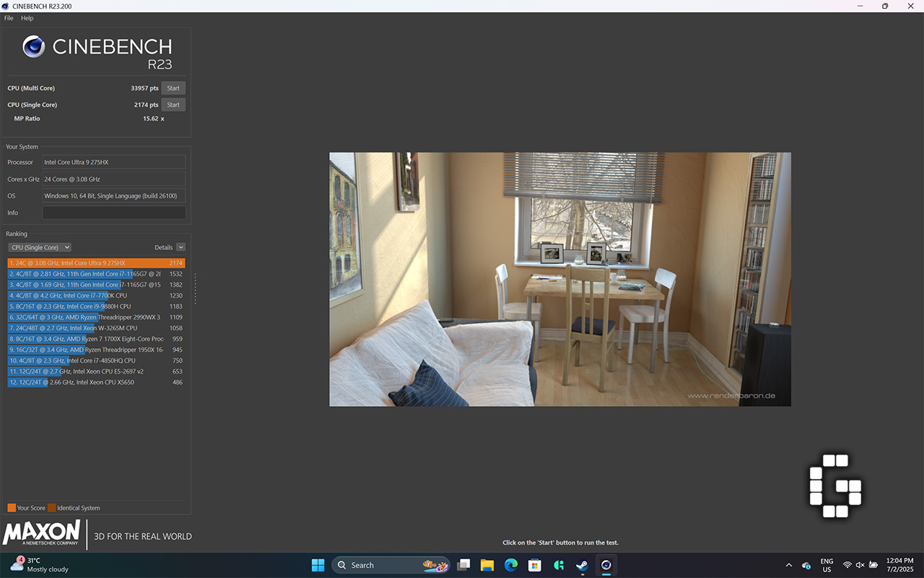The image size is (924, 578).
Task: Open the CPU (Single Core) ranking dropdown
Action: point(40,247)
